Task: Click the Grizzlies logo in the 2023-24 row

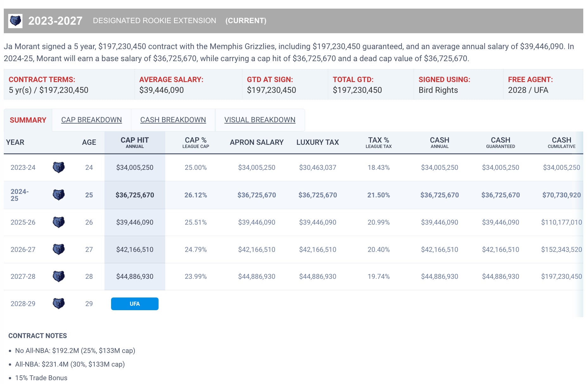Action: click(x=59, y=167)
